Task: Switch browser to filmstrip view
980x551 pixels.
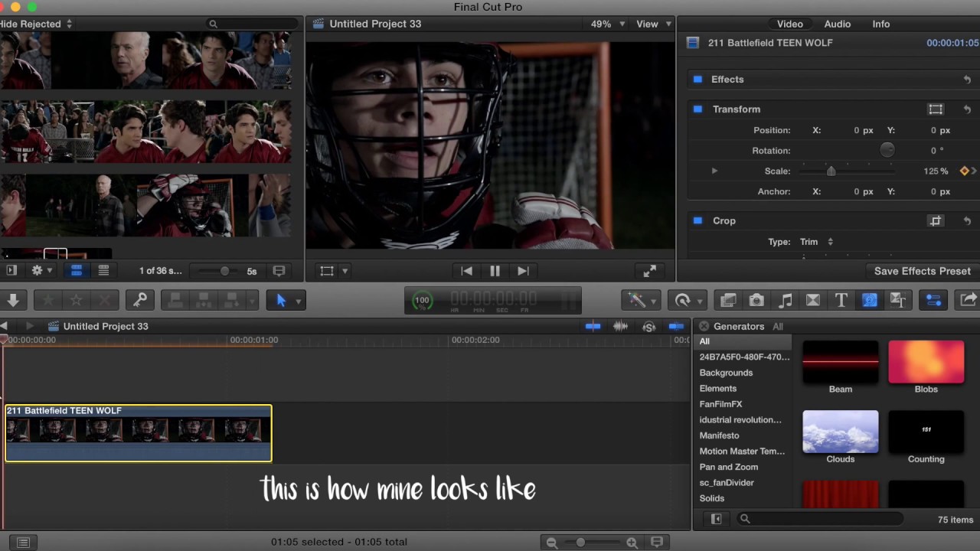Action: click(x=77, y=271)
